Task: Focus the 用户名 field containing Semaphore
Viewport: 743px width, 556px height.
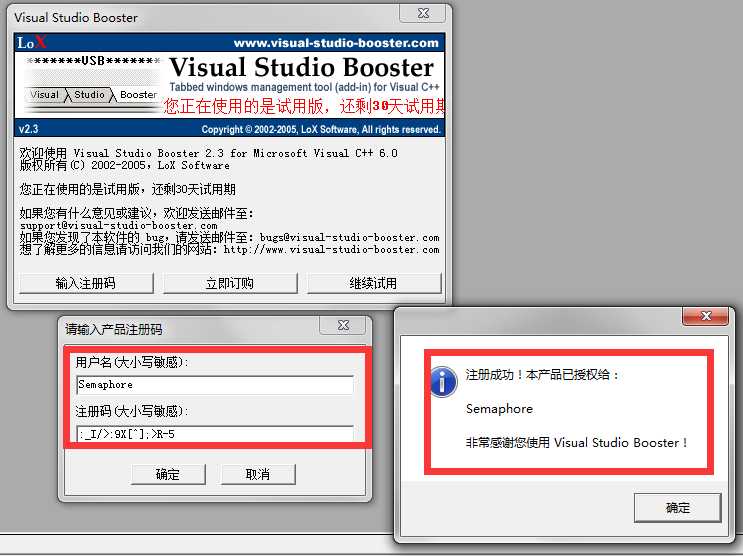Action: (x=215, y=384)
